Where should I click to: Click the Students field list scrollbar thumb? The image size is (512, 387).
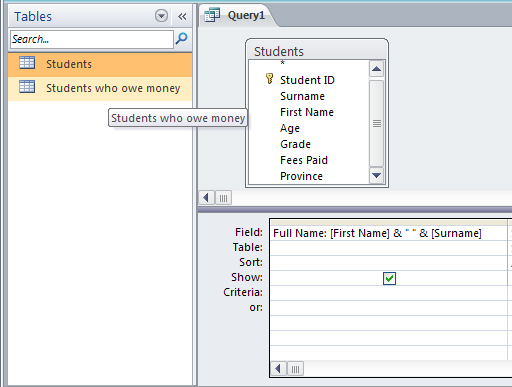(x=377, y=123)
